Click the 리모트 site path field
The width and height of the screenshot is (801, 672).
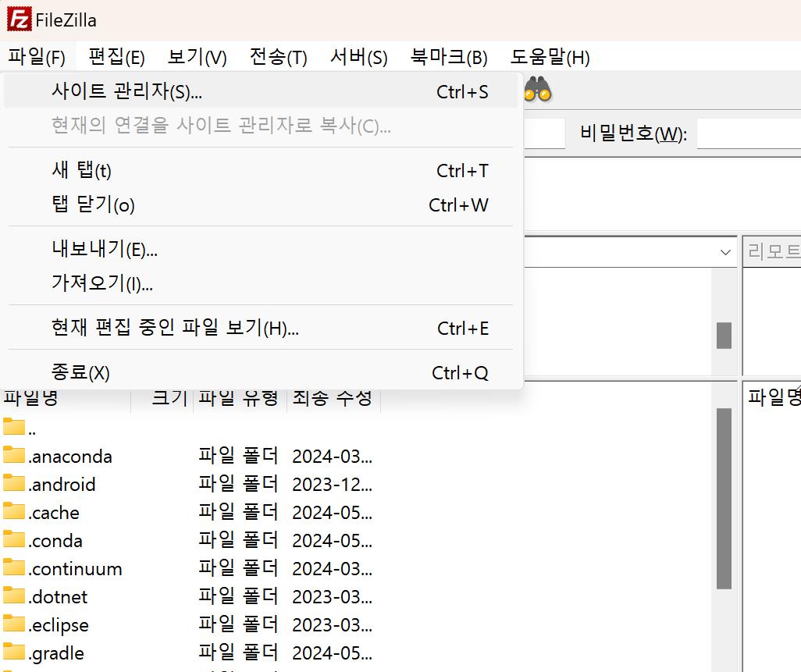coord(772,252)
